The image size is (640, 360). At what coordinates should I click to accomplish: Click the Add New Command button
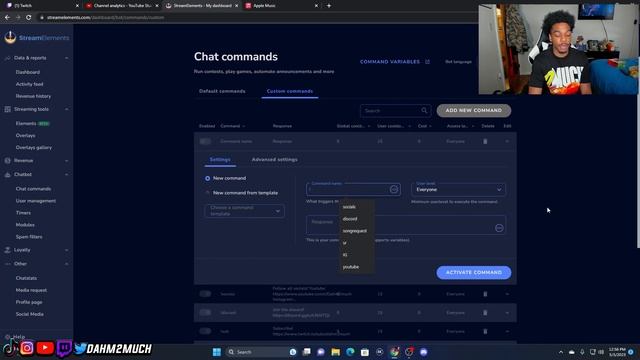coord(474,111)
